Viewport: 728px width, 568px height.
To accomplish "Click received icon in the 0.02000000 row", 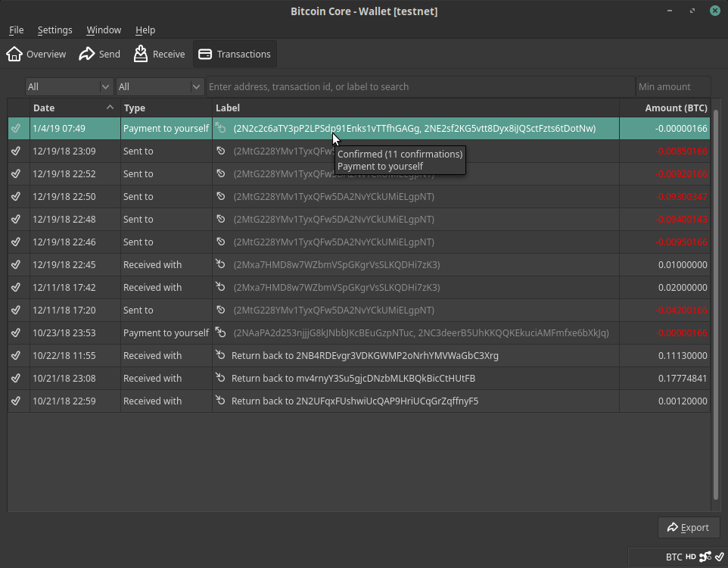I will pos(220,287).
